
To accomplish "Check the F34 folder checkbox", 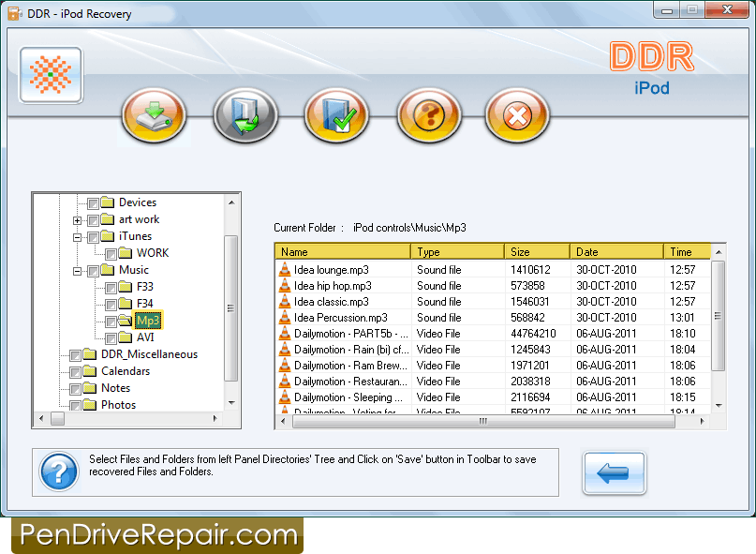I will [111, 305].
